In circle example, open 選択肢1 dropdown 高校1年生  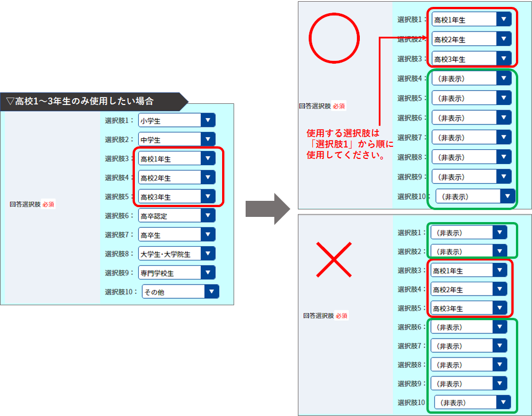pyautogui.click(x=472, y=19)
